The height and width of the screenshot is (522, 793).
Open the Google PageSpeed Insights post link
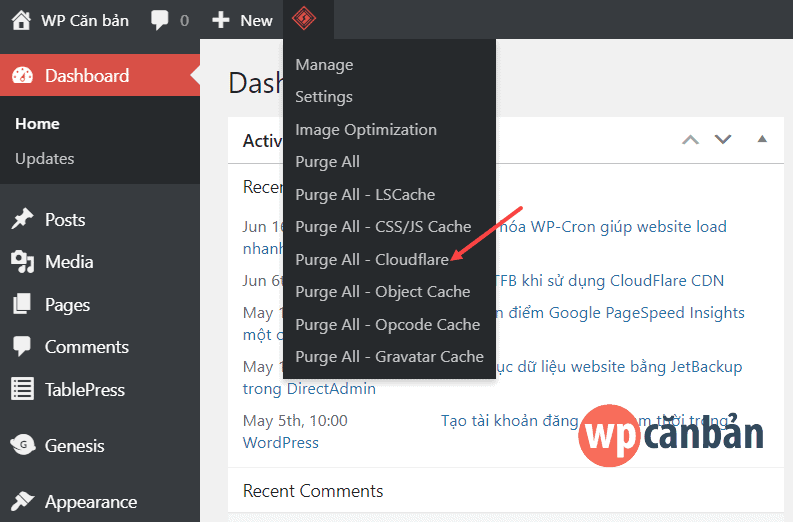click(621, 313)
